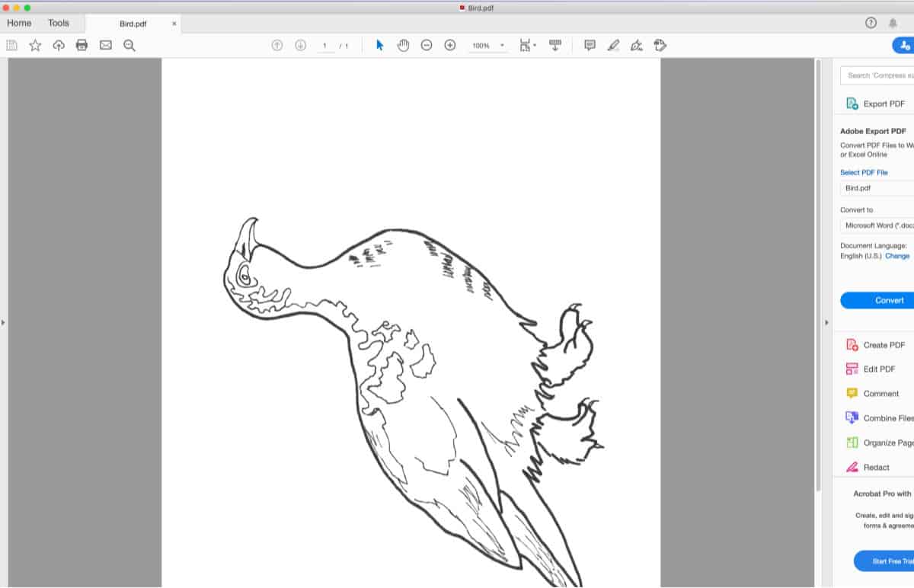The image size is (914, 588).
Task: Upload file to cloud icon
Action: point(59,46)
